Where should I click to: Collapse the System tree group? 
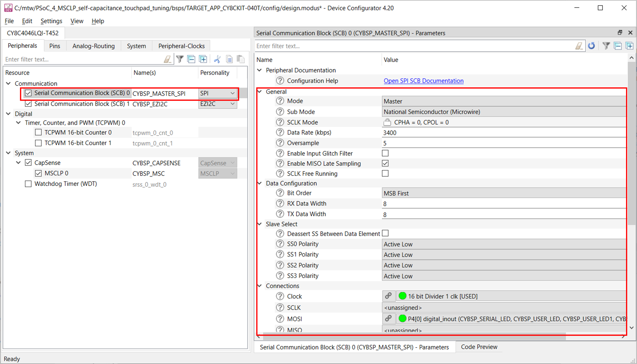tap(8, 153)
